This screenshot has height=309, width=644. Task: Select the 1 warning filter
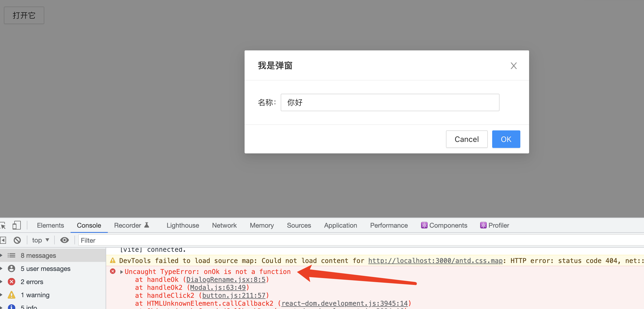35,295
